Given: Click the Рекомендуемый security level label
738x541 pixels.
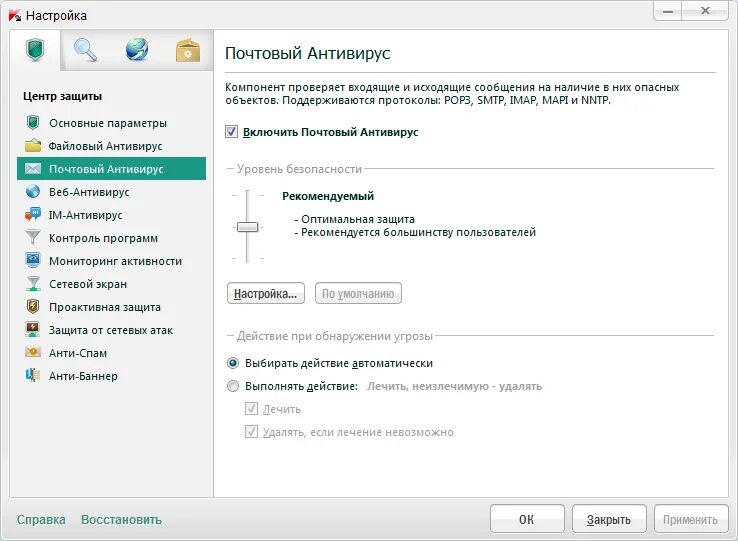Looking at the screenshot, I should point(328,196).
